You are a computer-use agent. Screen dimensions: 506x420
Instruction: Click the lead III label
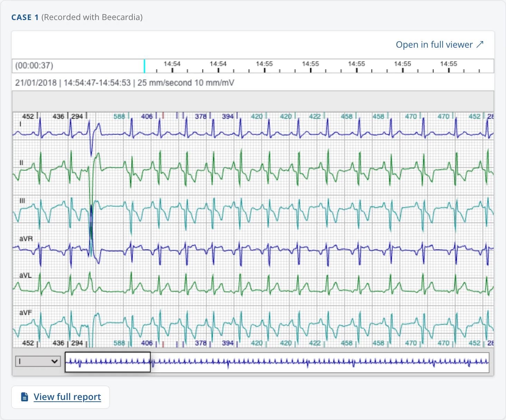click(22, 201)
